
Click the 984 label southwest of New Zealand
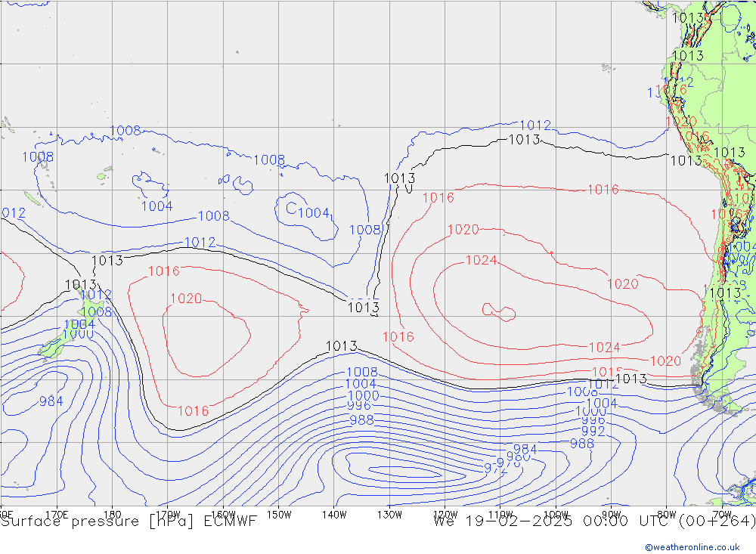[x=51, y=401]
